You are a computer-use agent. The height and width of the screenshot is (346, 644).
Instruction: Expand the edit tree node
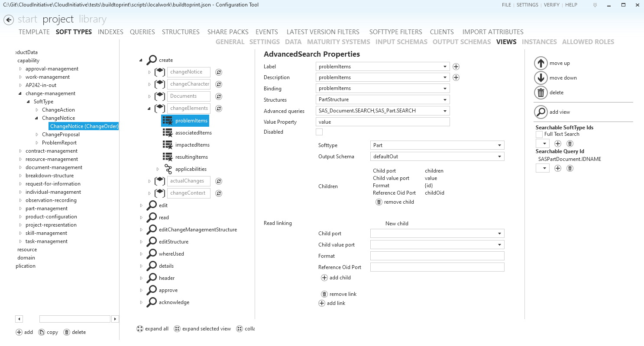tap(140, 205)
